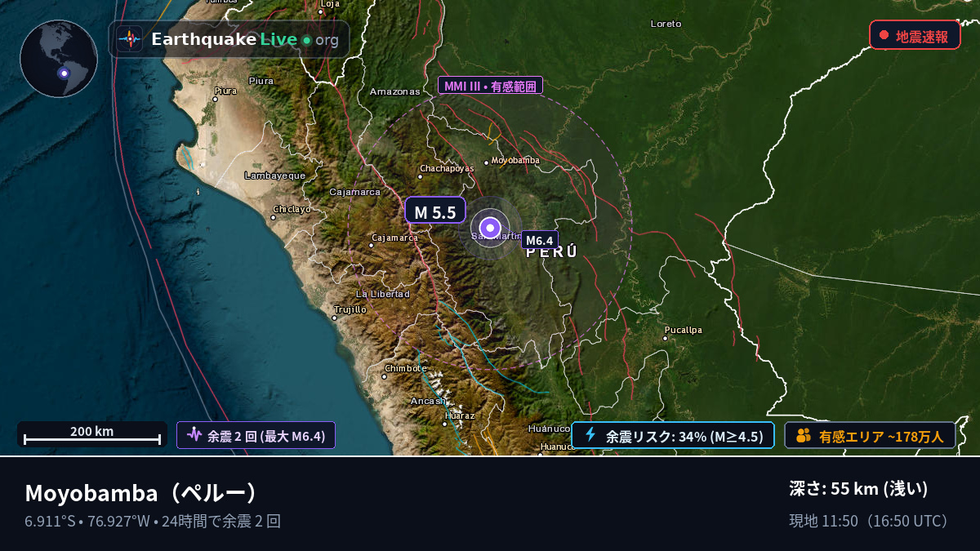Select the Pucallpa city marker
Screen dimensions: 980x551
(x=667, y=337)
